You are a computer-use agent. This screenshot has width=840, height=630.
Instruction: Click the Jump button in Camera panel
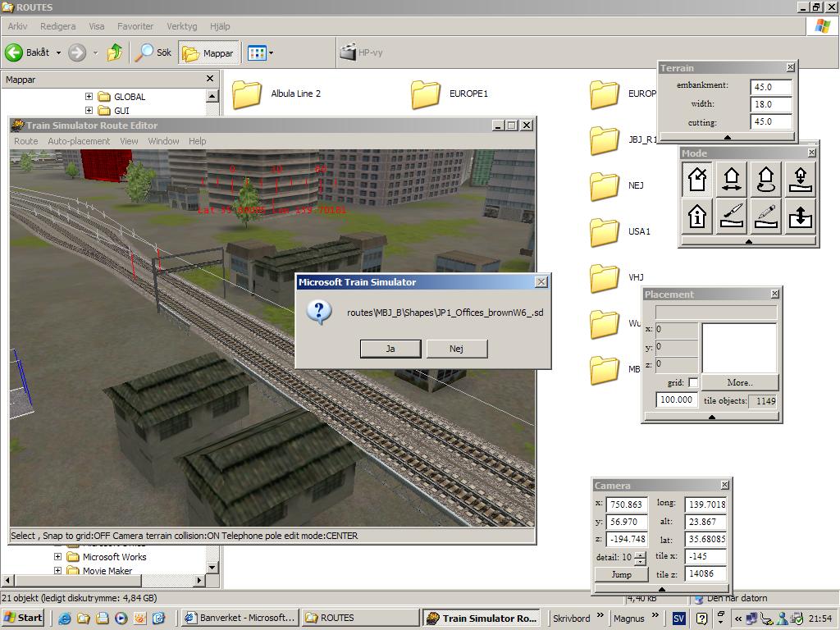pyautogui.click(x=622, y=574)
